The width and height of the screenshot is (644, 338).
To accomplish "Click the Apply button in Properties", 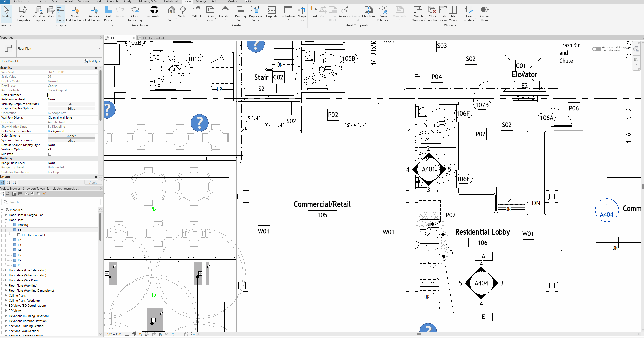I will (93, 182).
